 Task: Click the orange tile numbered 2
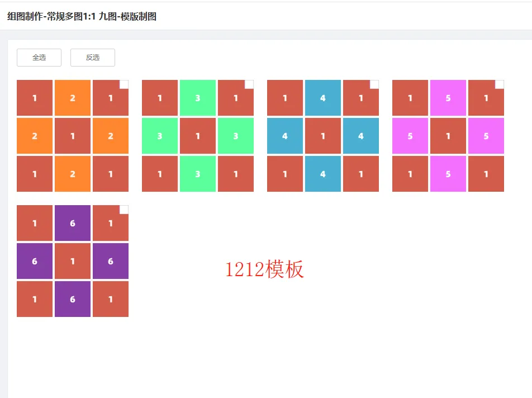[73, 97]
